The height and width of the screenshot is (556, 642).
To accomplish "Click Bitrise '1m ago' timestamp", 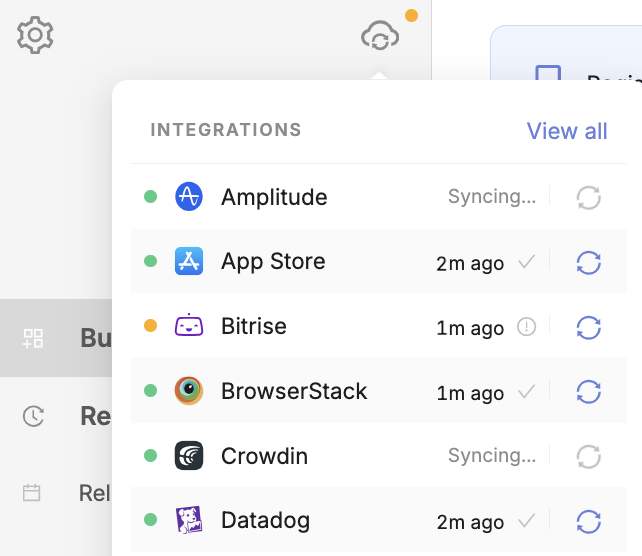I will (x=470, y=328).
